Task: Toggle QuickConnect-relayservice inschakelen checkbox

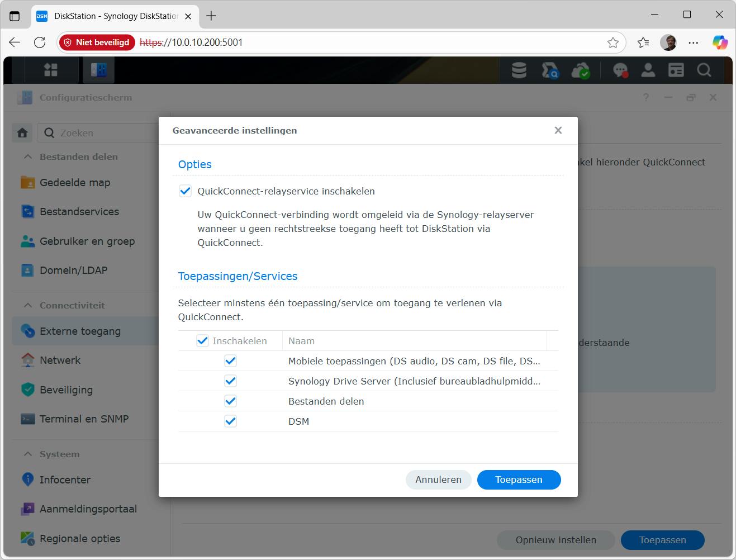Action: coord(185,191)
